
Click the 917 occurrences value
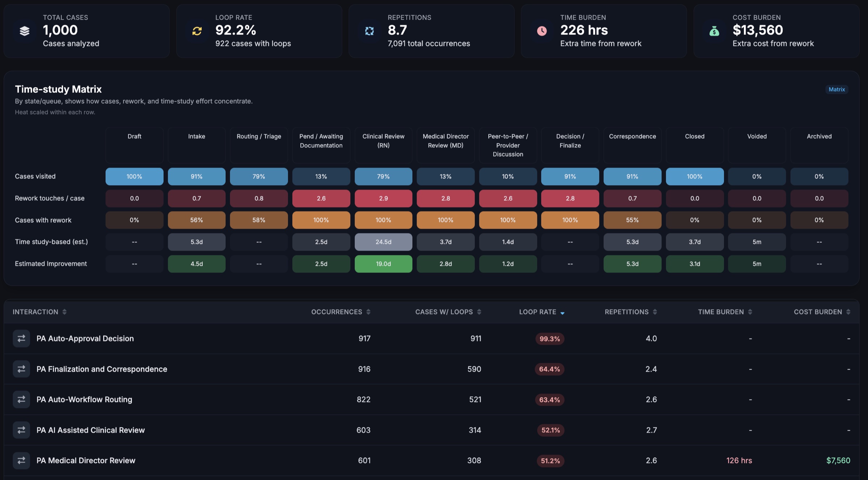[x=365, y=339]
